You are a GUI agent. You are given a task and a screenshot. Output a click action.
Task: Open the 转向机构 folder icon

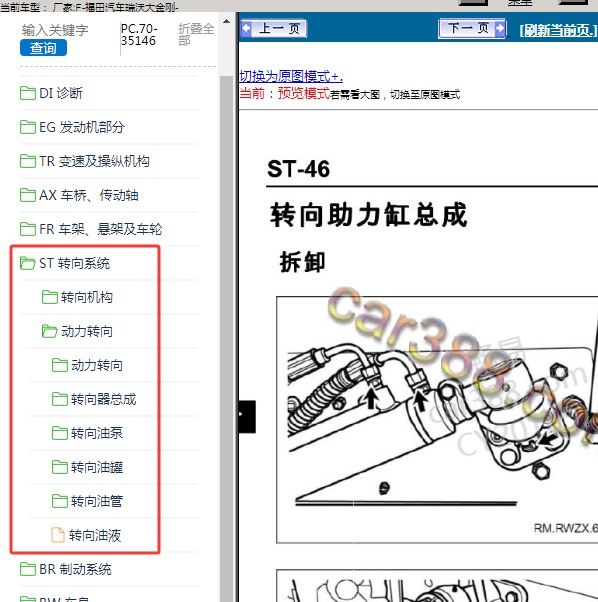50,297
